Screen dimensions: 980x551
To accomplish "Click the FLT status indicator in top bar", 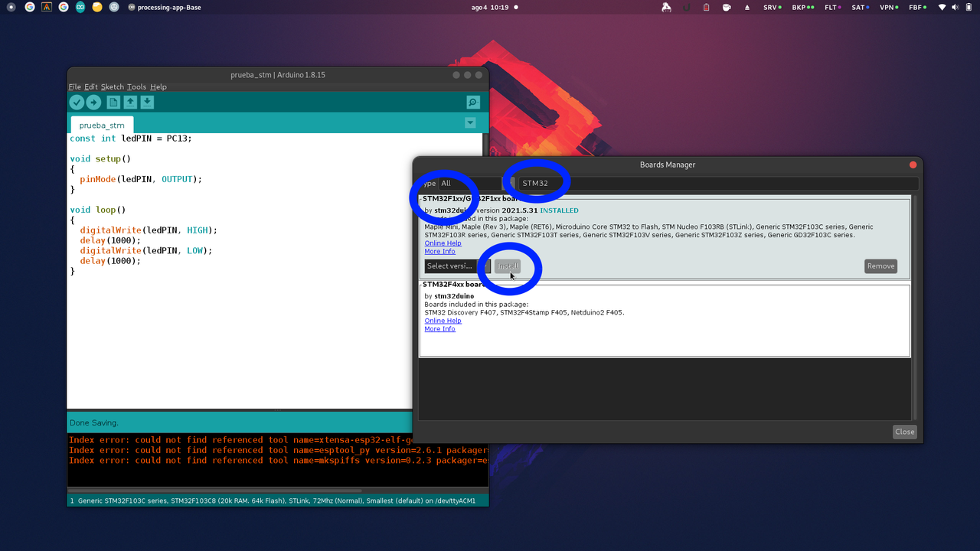I will pyautogui.click(x=832, y=7).
